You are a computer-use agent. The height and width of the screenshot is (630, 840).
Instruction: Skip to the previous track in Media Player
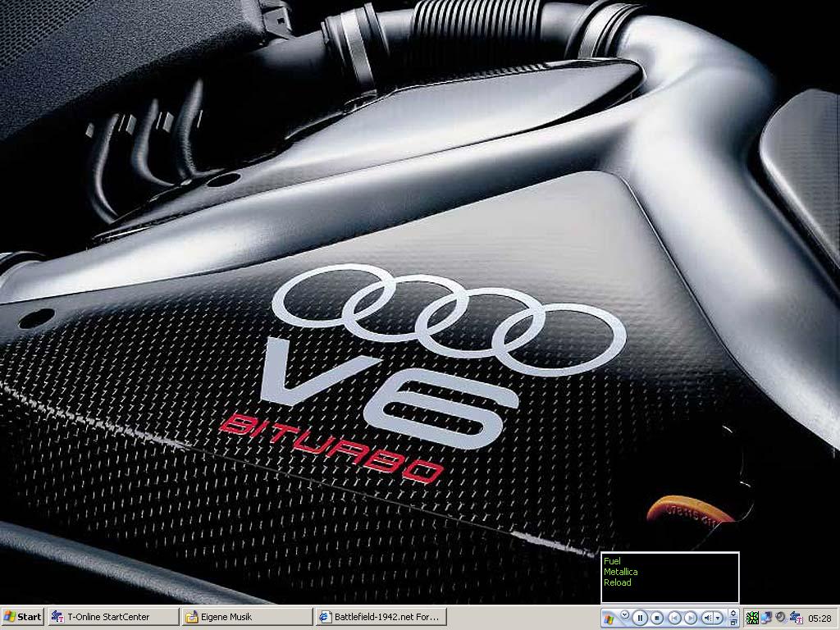tap(674, 619)
